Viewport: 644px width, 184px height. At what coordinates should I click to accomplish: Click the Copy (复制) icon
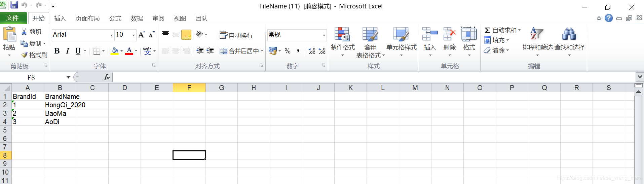coord(24,43)
